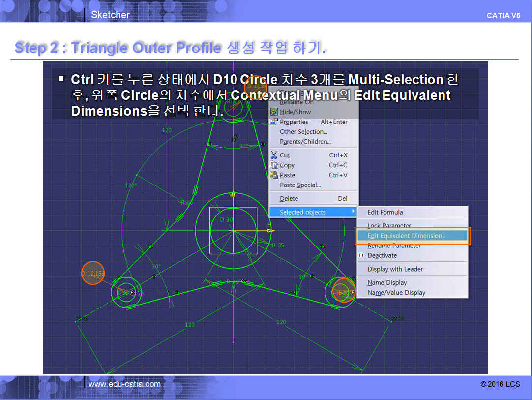Select Edit Equivalent Dimensions menu entry
The width and height of the screenshot is (532, 400).
(x=406, y=236)
